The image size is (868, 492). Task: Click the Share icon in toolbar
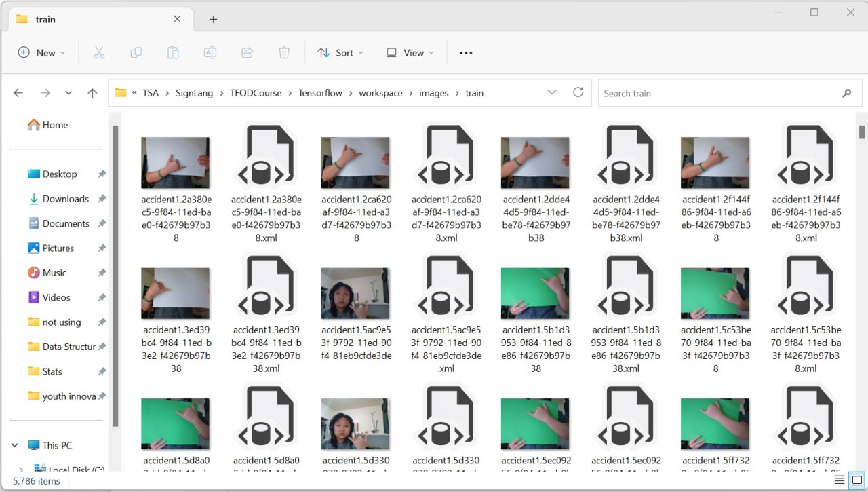pyautogui.click(x=248, y=52)
